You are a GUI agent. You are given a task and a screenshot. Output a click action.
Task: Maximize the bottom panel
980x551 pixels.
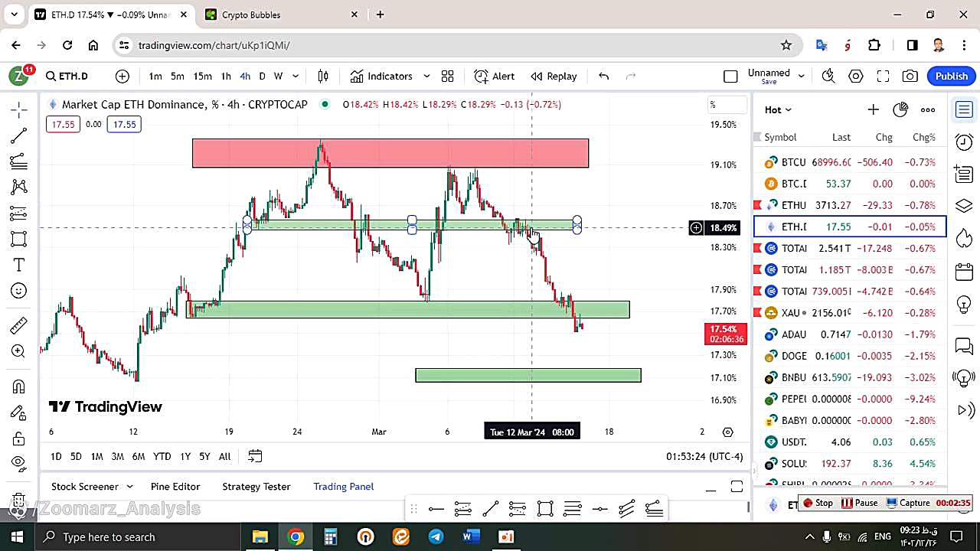(737, 487)
